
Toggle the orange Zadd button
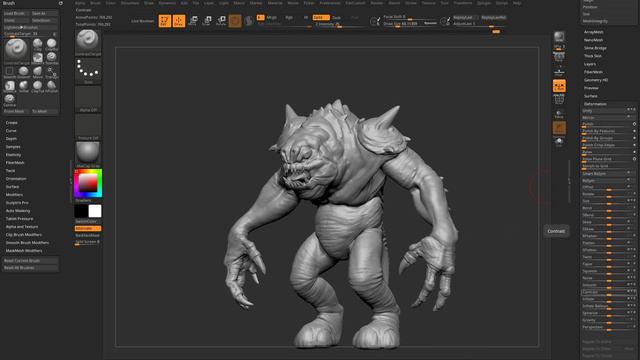click(321, 18)
